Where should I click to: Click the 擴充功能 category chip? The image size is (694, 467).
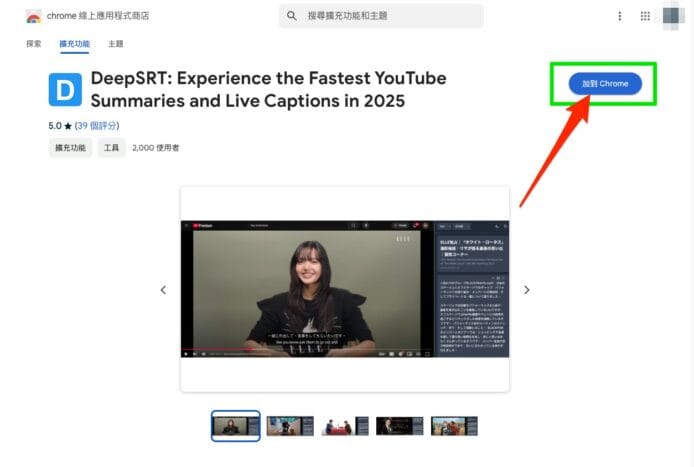click(x=71, y=148)
